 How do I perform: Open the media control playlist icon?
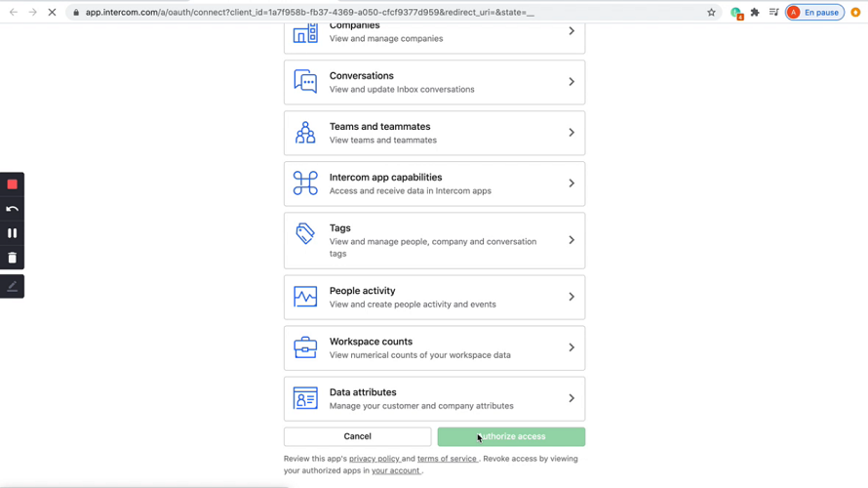tap(774, 12)
